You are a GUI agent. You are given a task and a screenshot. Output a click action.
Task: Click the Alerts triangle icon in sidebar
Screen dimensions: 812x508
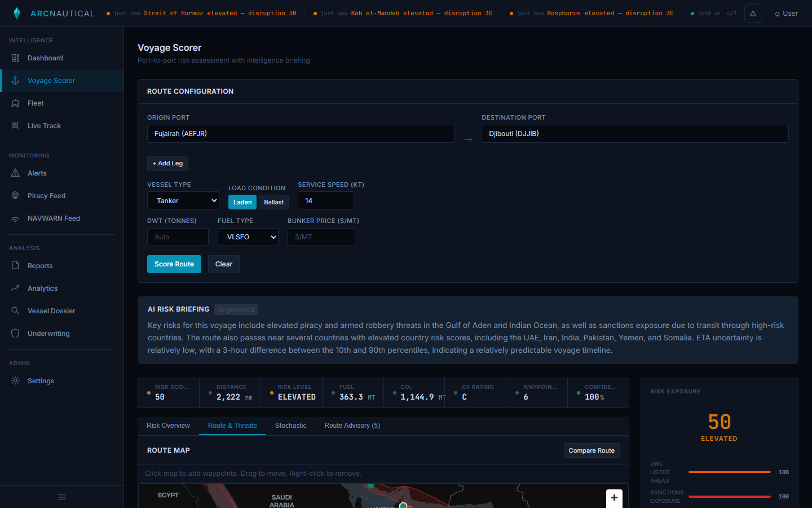tap(15, 173)
